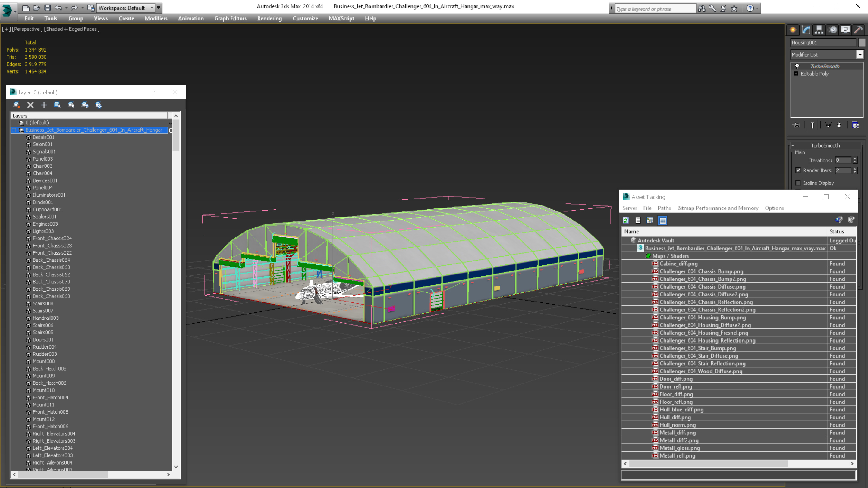Image resolution: width=868 pixels, height=488 pixels.
Task: Select highlighted objects and layers icon
Action: [x=57, y=105]
